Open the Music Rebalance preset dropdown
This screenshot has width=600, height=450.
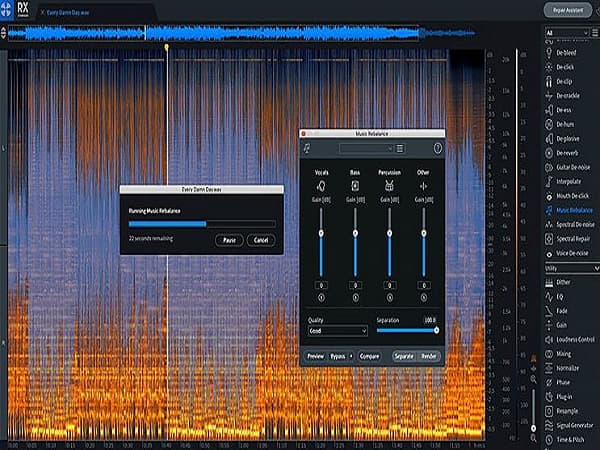[366, 148]
